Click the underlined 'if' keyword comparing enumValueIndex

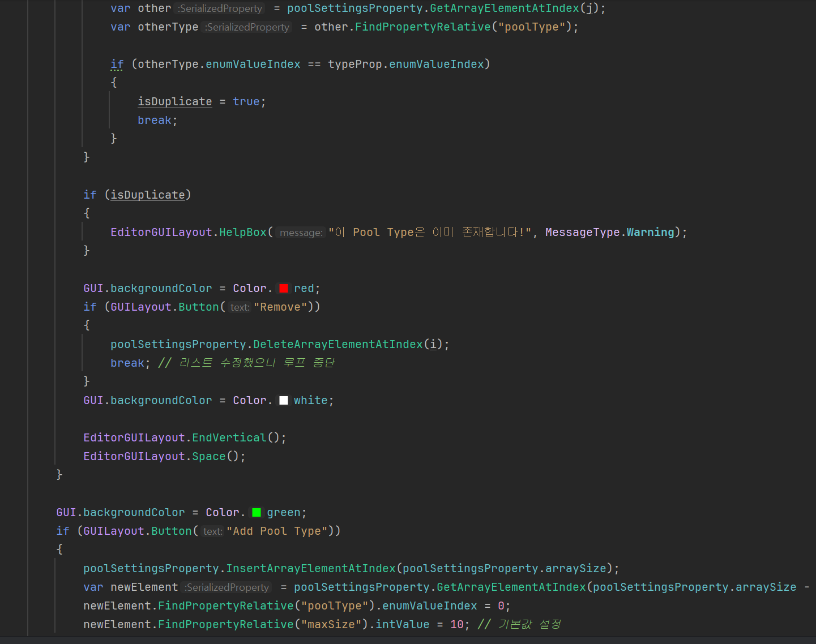(117, 65)
